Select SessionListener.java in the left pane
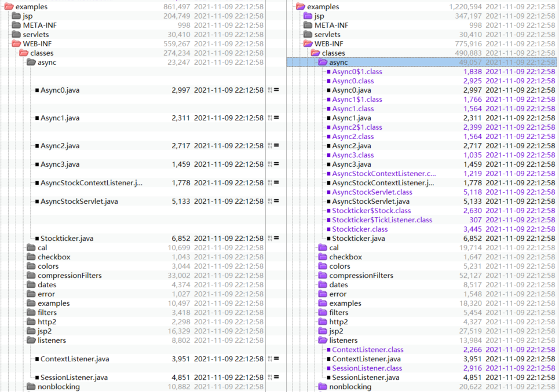Image resolution: width=559 pixels, height=392 pixels. (74, 378)
